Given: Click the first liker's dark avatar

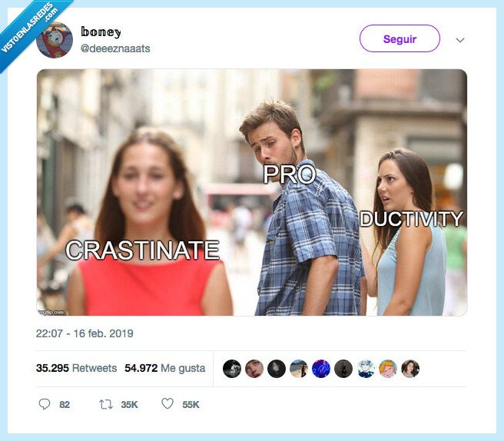Looking at the screenshot, I should pyautogui.click(x=232, y=368).
